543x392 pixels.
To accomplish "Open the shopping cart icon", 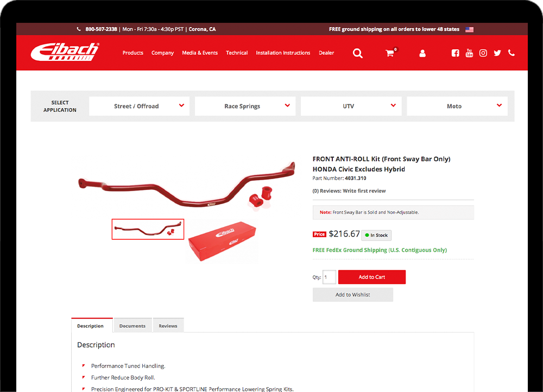I will (390, 53).
